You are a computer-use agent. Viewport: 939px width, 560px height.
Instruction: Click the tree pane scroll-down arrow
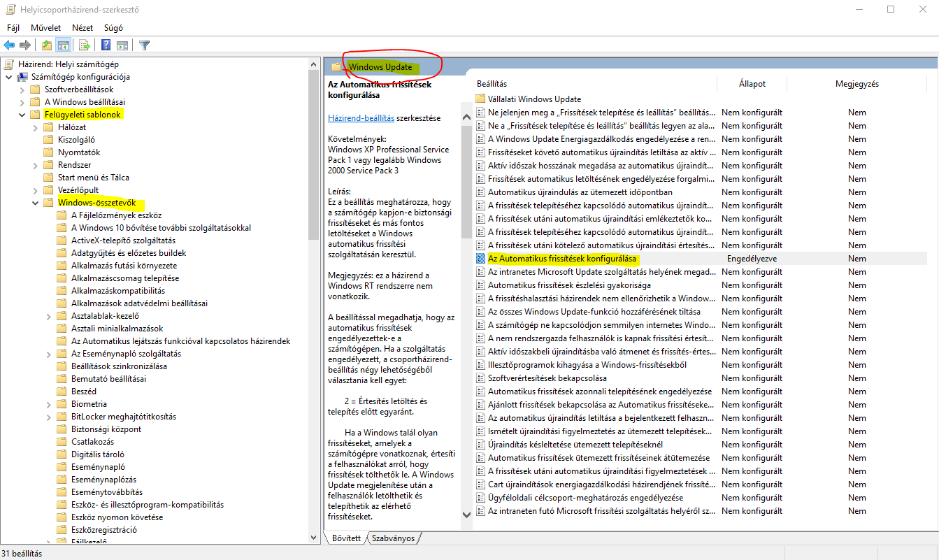[314, 537]
